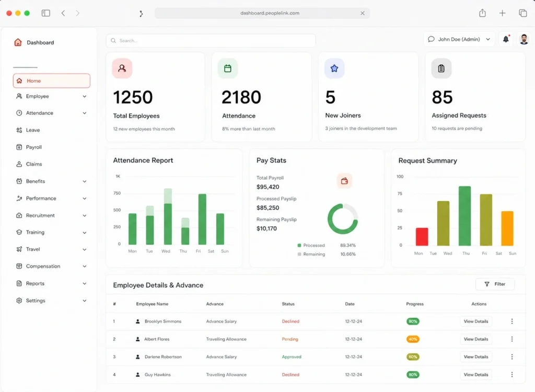Viewport: 535px width, 392px height.
Task: Click the chat bubble icon beside John Doe
Action: (431, 39)
